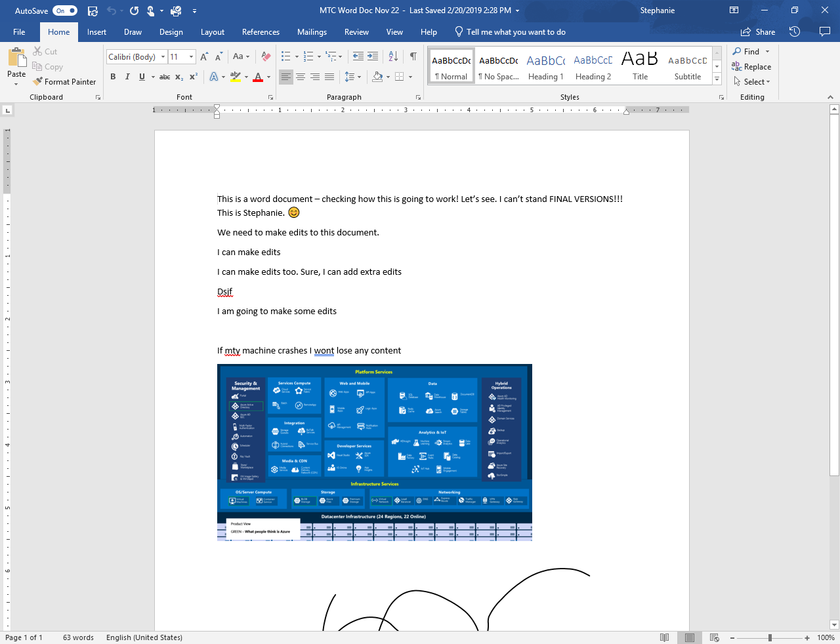
Task: Open the Format Painter
Action: [64, 81]
